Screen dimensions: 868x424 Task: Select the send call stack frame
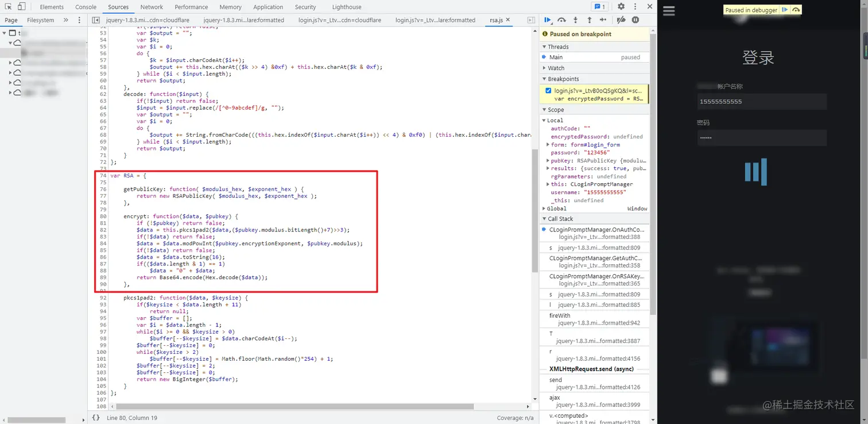[x=595, y=383]
